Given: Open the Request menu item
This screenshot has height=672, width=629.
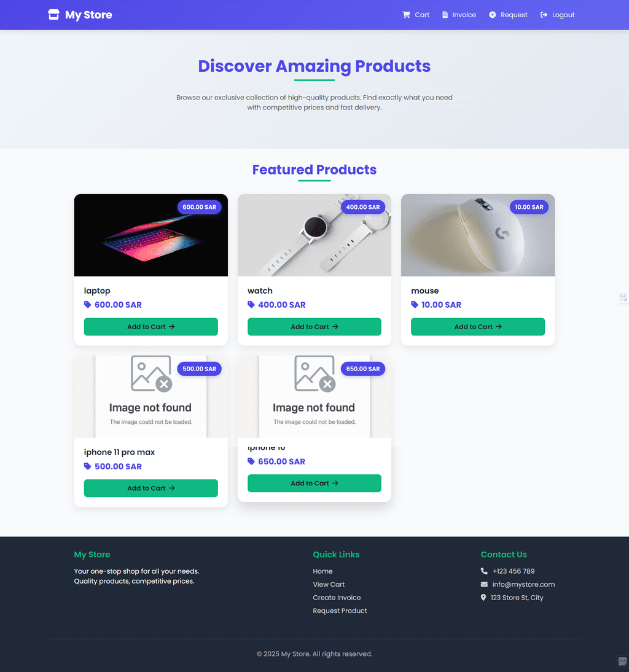Looking at the screenshot, I should pos(508,15).
